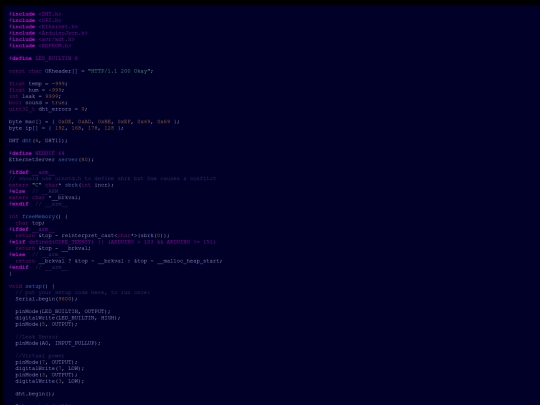Click the 'dht_errors = 0;' line

pos(48,109)
